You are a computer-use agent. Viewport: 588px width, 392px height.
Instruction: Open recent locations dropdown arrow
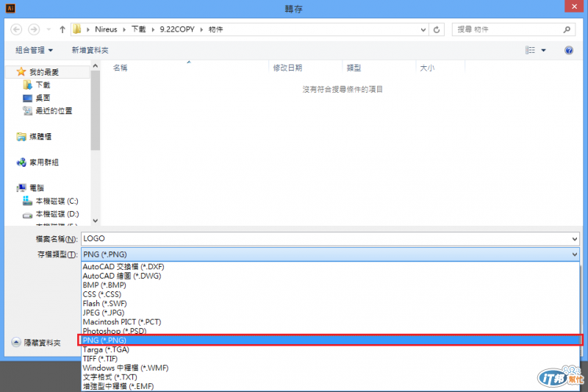[x=49, y=29]
